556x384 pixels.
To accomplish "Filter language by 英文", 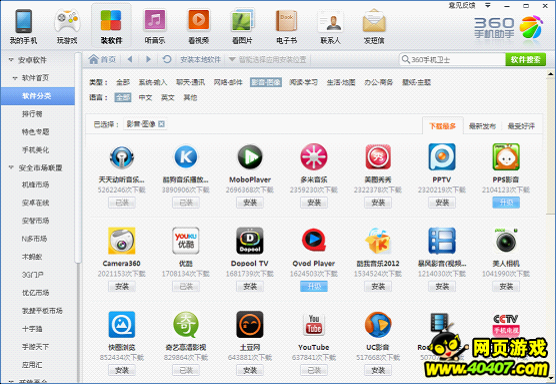I will click(x=168, y=97).
